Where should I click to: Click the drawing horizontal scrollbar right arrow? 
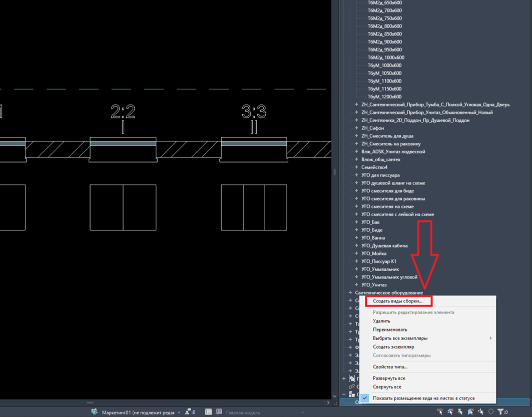click(x=328, y=403)
